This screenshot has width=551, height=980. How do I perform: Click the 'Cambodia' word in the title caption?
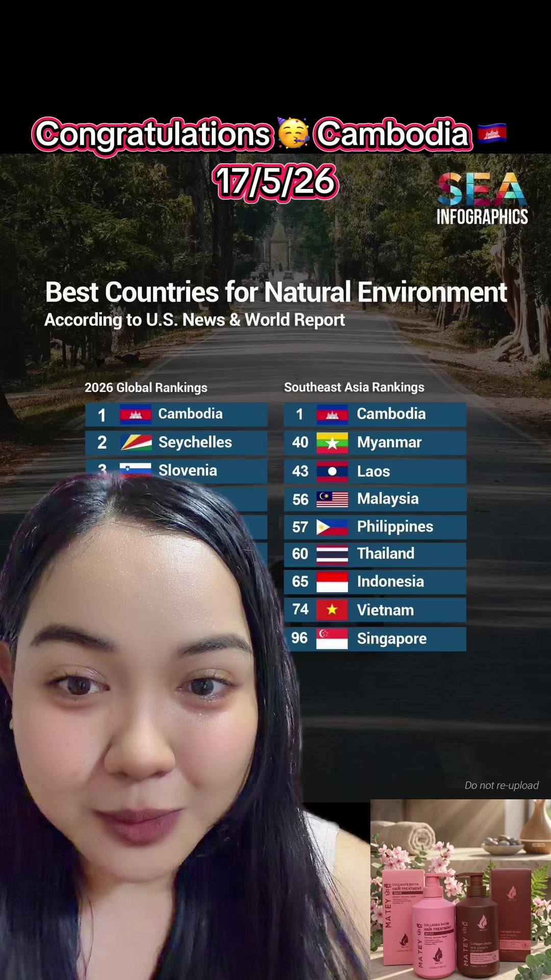click(393, 134)
